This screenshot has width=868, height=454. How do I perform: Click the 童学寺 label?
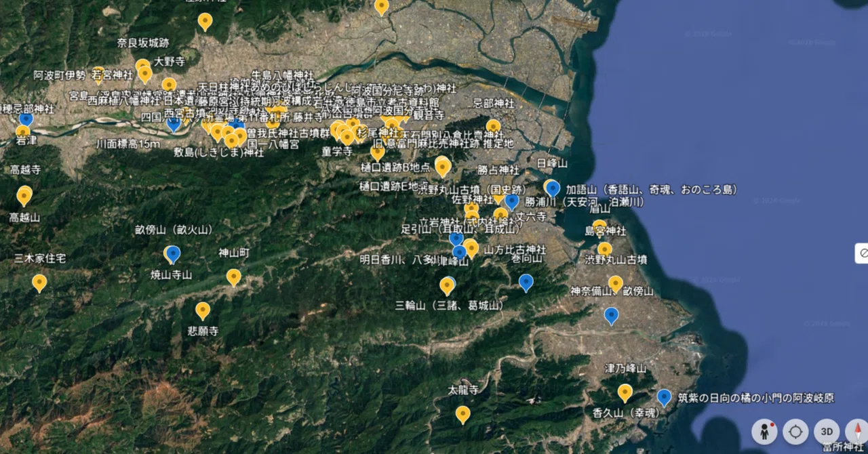point(337,152)
